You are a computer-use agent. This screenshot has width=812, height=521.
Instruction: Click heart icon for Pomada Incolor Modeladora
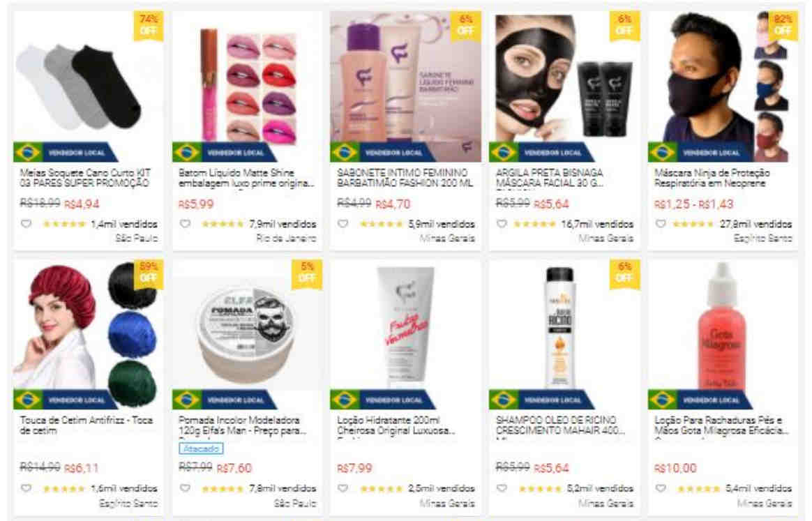(x=185, y=488)
